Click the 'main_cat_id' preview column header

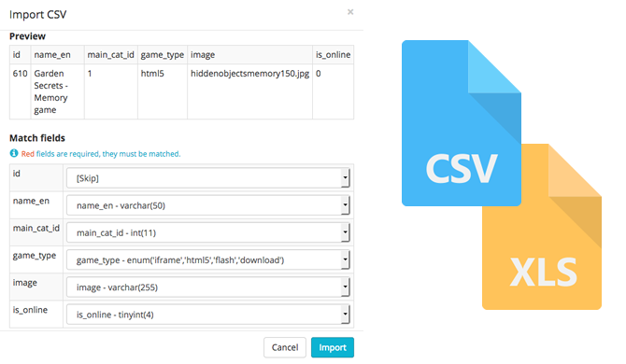(110, 55)
